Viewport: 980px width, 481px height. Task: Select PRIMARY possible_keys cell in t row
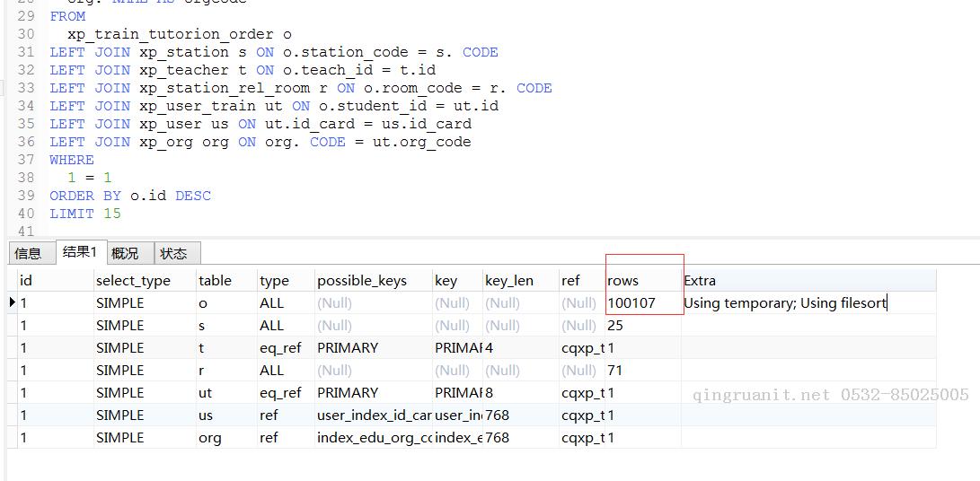pyautogui.click(x=373, y=348)
